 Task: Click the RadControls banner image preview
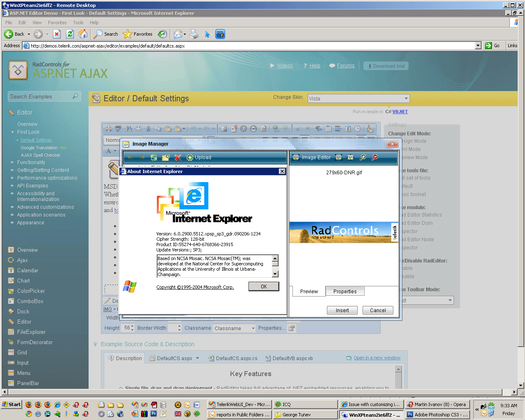[x=344, y=232]
